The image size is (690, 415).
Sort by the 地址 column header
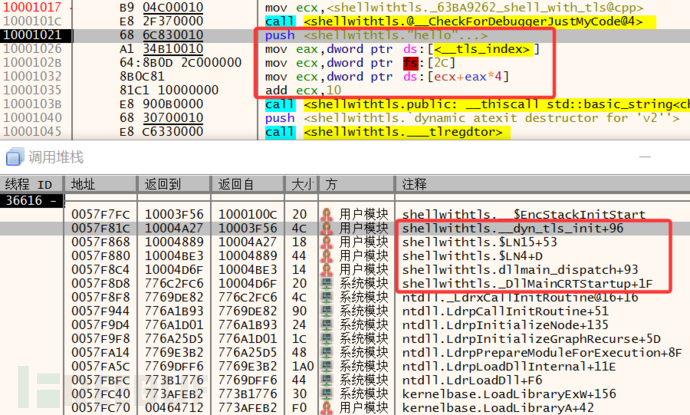(x=101, y=184)
